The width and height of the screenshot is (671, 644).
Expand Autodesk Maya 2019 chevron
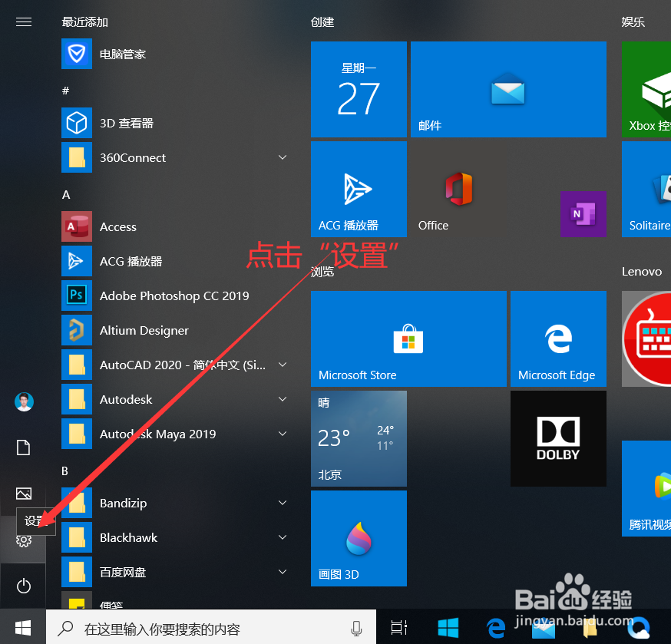(283, 434)
